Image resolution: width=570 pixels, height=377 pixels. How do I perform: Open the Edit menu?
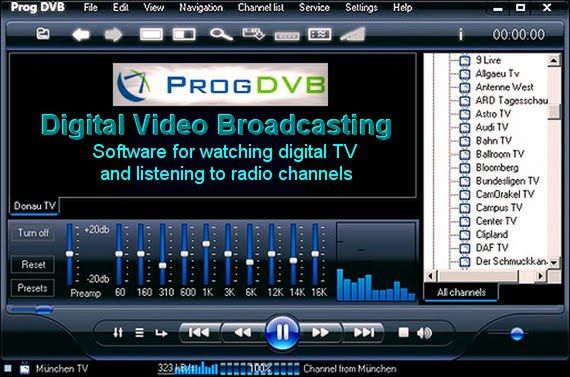(120, 7)
